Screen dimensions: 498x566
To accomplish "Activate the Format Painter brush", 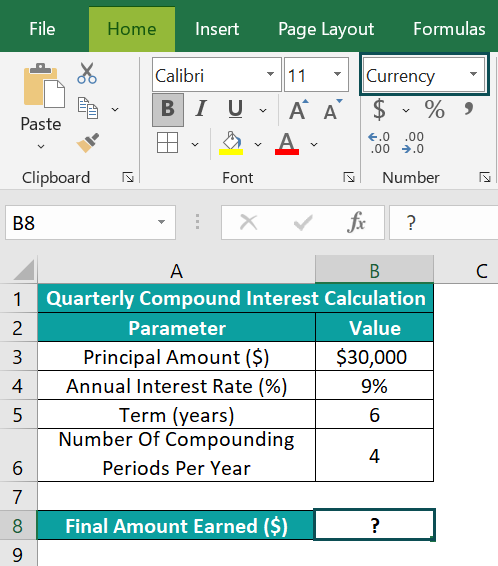I will pos(88,143).
